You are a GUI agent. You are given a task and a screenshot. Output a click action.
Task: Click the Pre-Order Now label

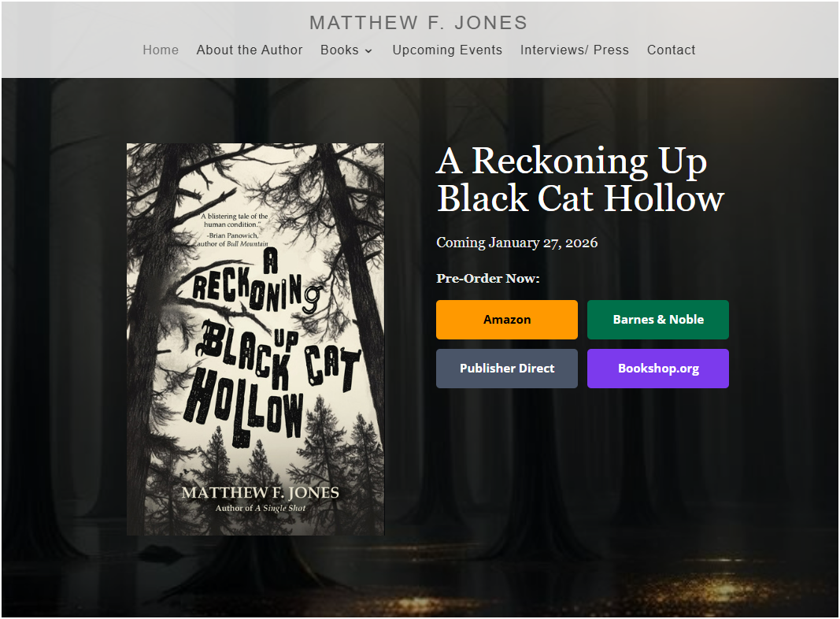pos(488,278)
